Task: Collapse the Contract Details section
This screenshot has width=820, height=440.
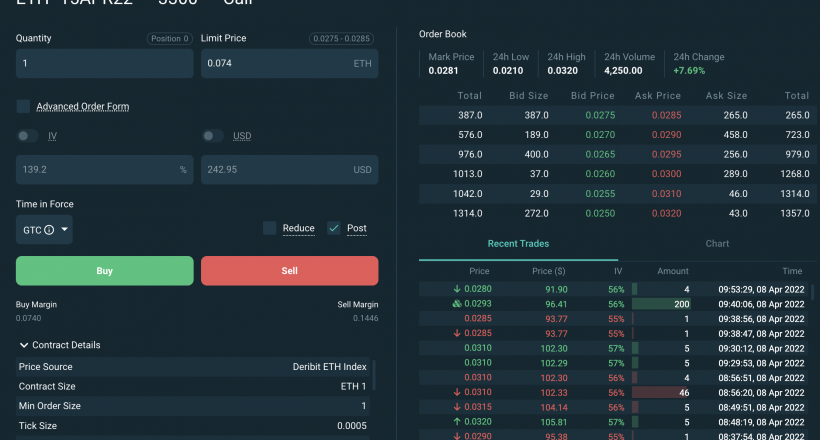Action: [24, 345]
